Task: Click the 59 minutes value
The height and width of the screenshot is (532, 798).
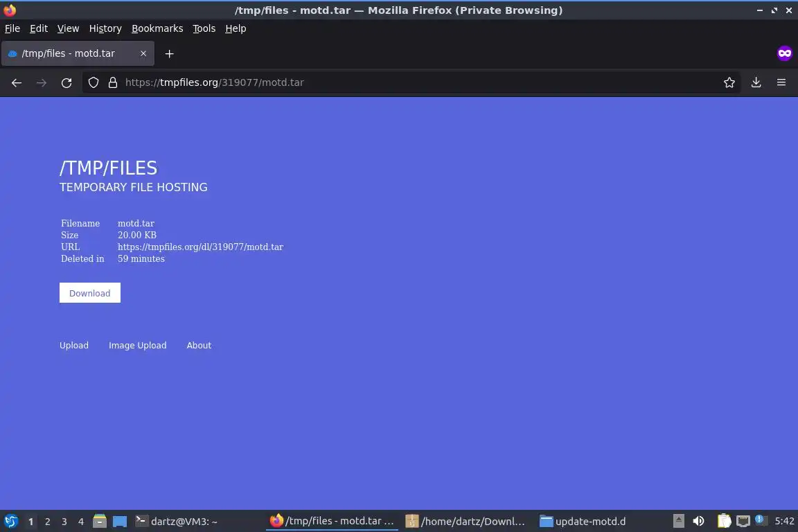Action: click(141, 258)
